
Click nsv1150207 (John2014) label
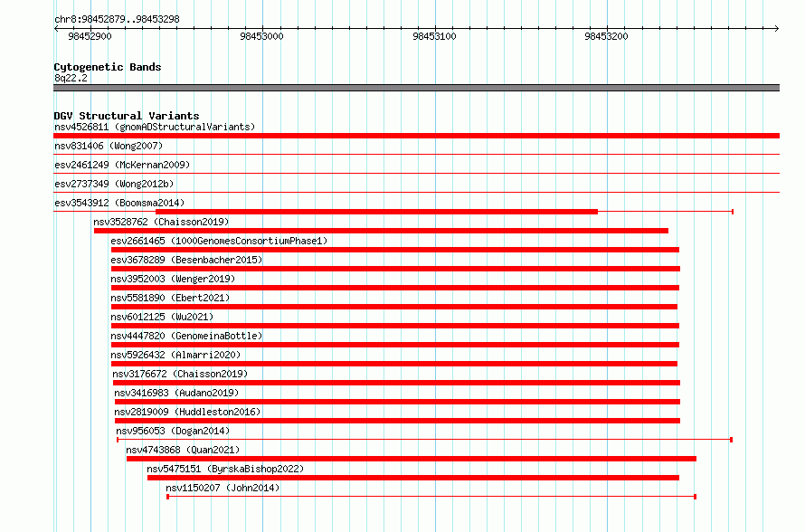tap(223, 488)
